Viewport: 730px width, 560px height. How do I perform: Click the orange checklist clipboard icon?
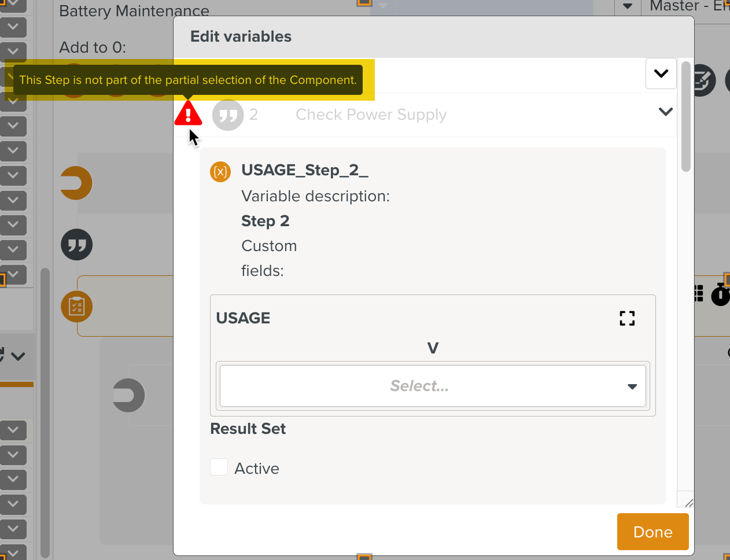click(x=77, y=307)
